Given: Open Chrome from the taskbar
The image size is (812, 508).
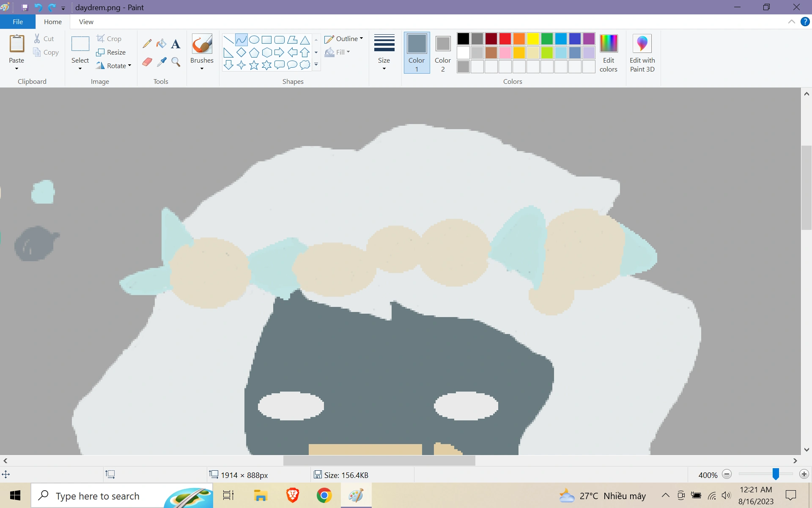Looking at the screenshot, I should click(x=324, y=495).
